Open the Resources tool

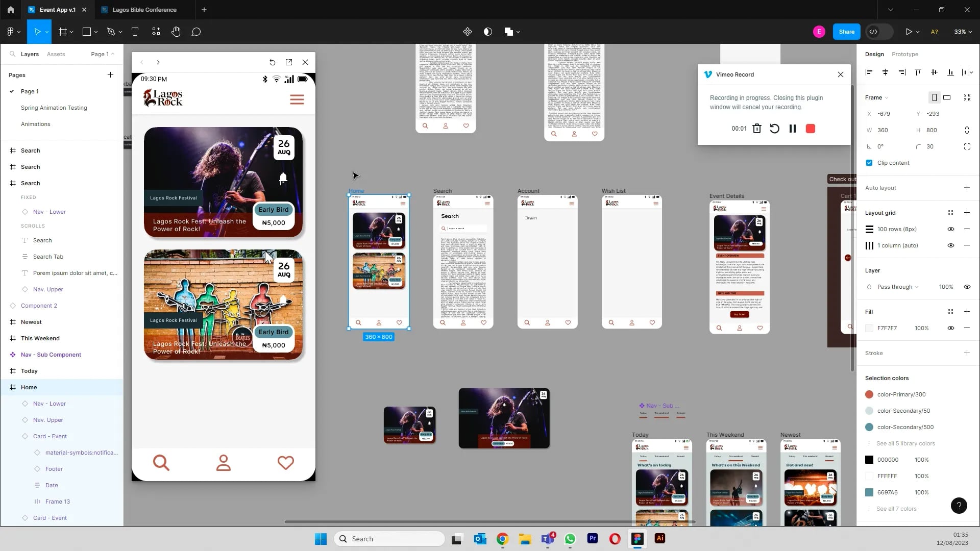pos(156,32)
